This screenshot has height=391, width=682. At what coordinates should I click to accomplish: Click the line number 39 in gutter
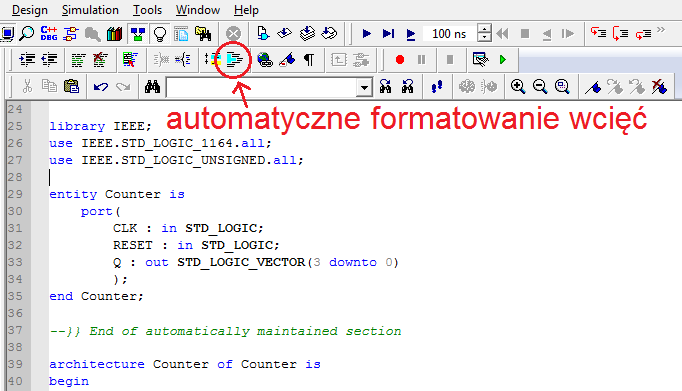[15, 364]
